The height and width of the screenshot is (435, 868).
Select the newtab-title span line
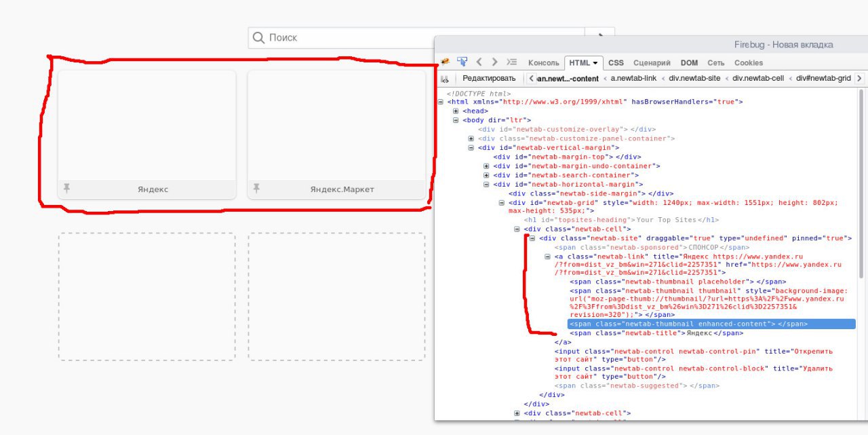pyautogui.click(x=656, y=333)
